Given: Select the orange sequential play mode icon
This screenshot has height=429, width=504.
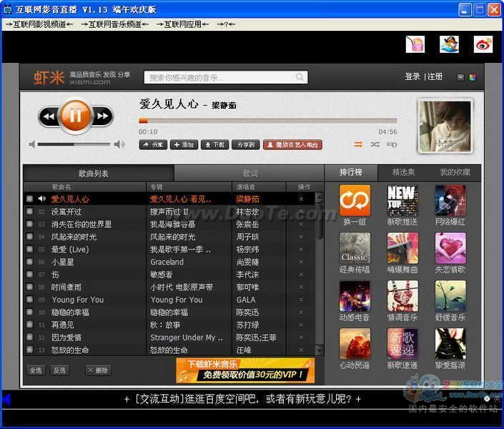Looking at the screenshot, I should pos(358,144).
